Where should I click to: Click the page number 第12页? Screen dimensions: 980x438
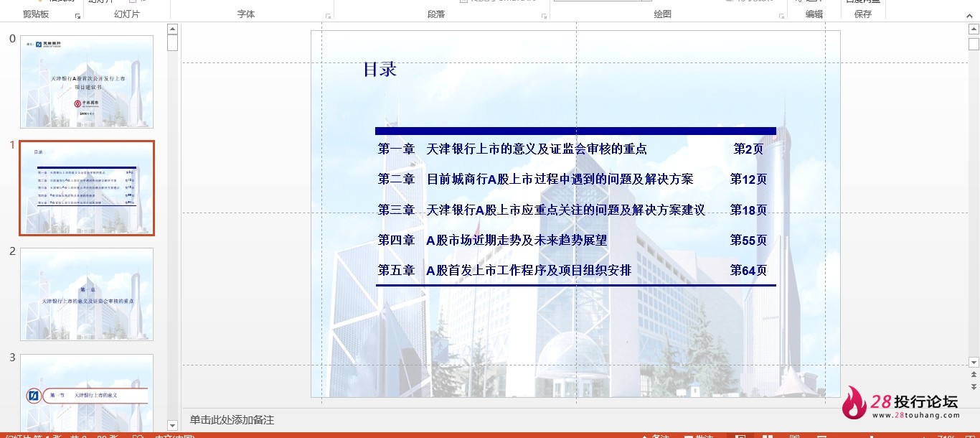pyautogui.click(x=748, y=180)
